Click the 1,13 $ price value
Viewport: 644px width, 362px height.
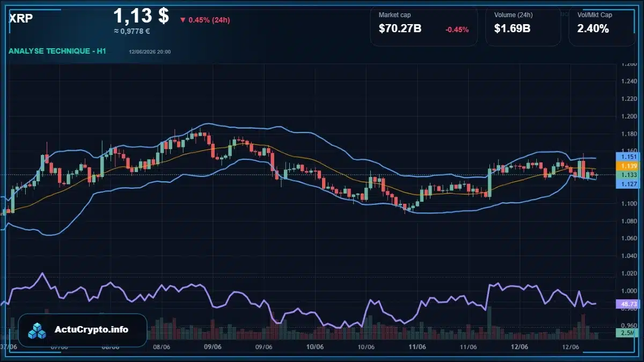[x=141, y=16]
